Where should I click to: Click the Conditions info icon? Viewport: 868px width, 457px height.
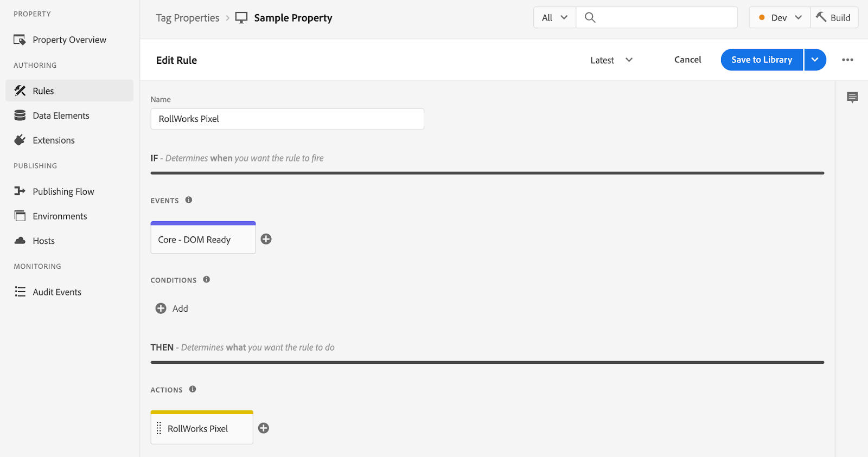(207, 280)
